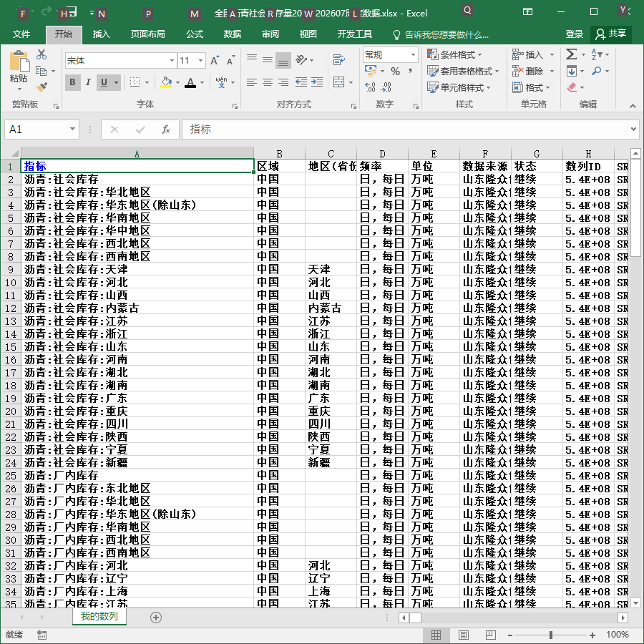
Task: Click the Increase Decimal icon
Action: (370, 87)
